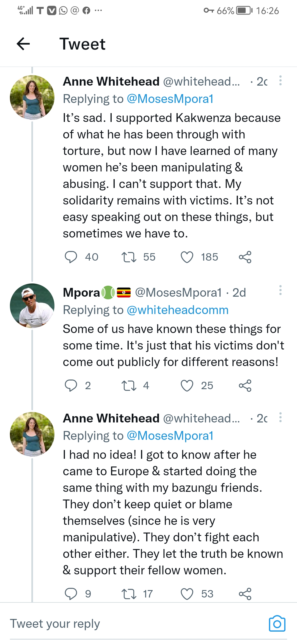
Task: Open the share icon on Anne Whitehead's first tweet
Action: pos(246,258)
